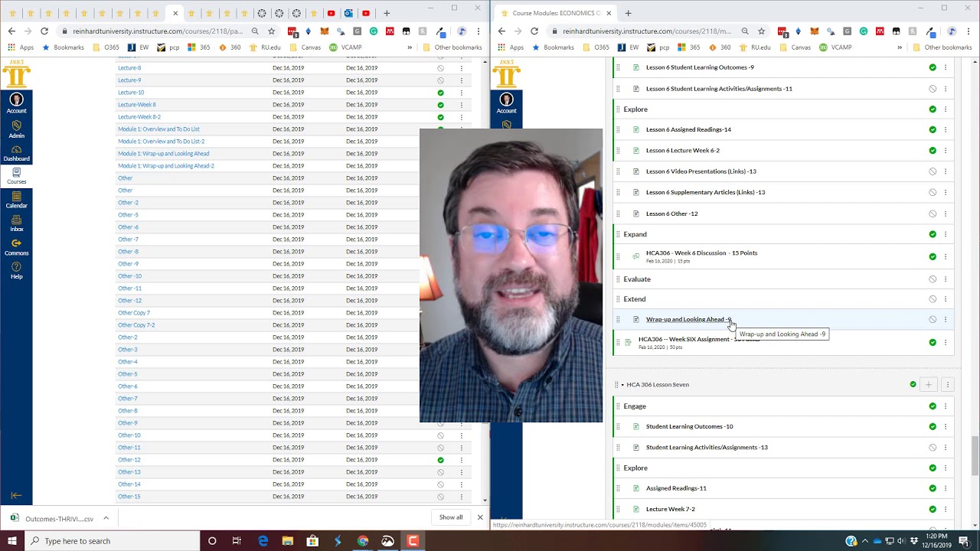Collapse HCA 306 Lesson Seven module
Viewport: 980px width, 551px height.
point(622,384)
